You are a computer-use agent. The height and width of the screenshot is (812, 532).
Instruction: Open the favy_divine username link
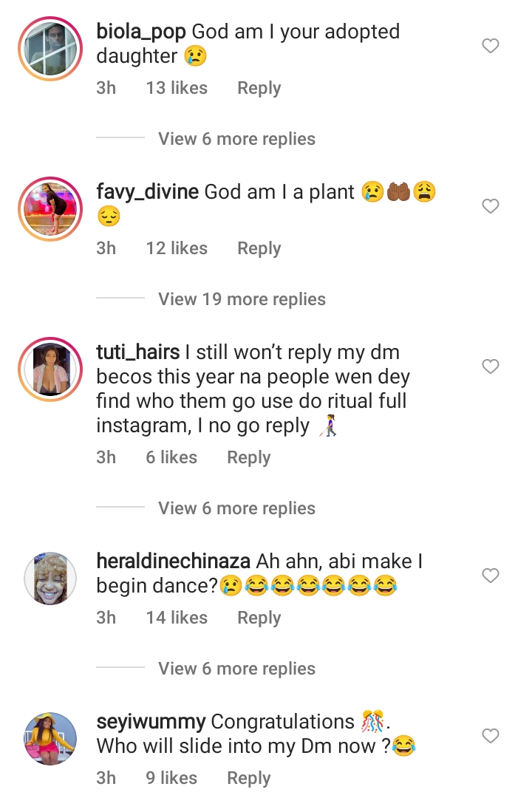coord(148,192)
